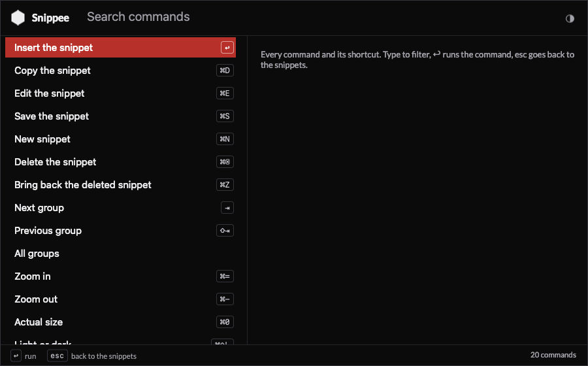Click the 20 commands count text
Viewport: 588px width, 366px height.
553,355
